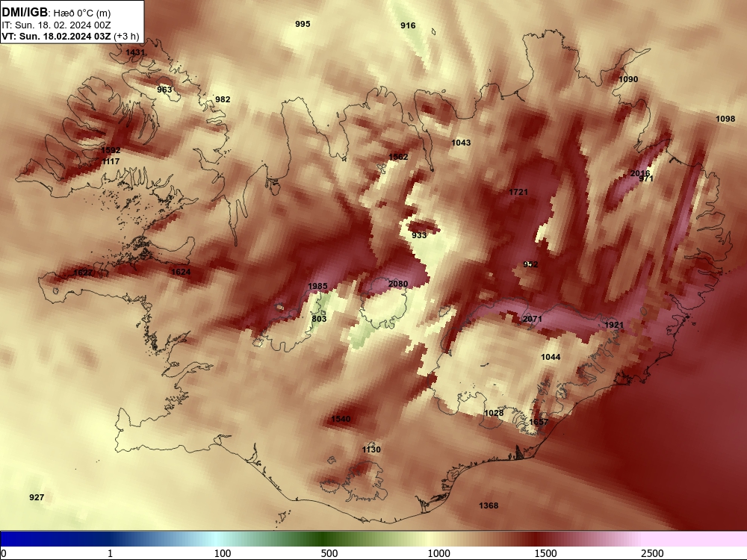Click the 1000 tick label on the legend

pos(438,553)
